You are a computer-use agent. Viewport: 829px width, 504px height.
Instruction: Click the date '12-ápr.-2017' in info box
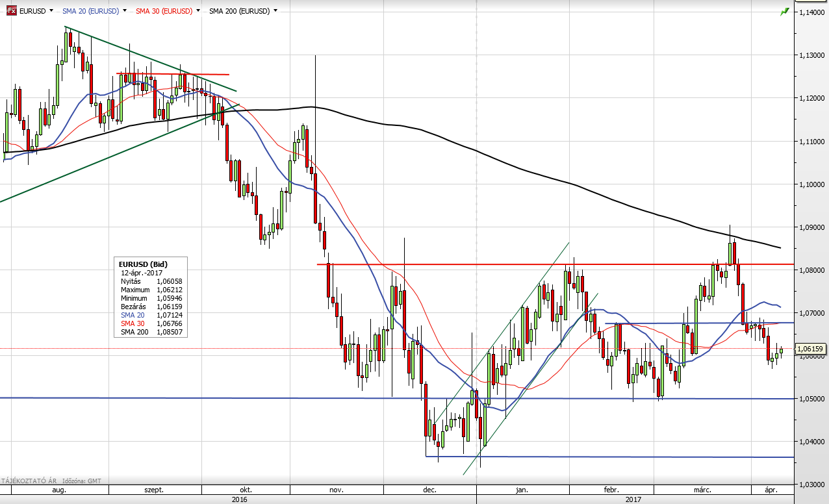coord(142,273)
